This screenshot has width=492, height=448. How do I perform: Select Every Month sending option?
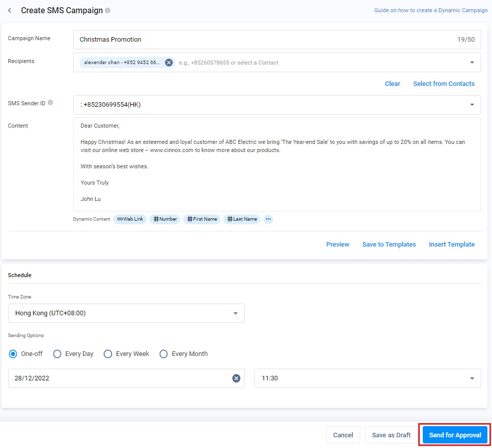click(x=163, y=354)
